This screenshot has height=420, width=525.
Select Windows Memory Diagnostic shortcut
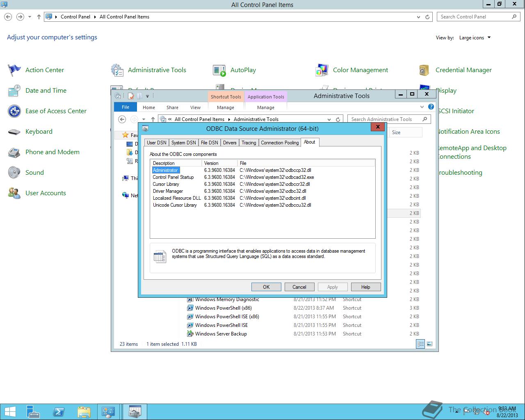click(x=227, y=299)
